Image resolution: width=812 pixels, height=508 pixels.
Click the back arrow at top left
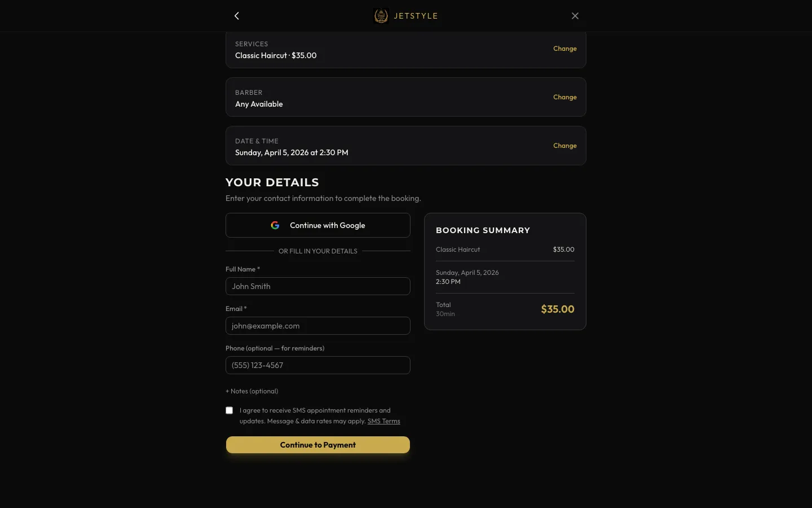(x=237, y=16)
